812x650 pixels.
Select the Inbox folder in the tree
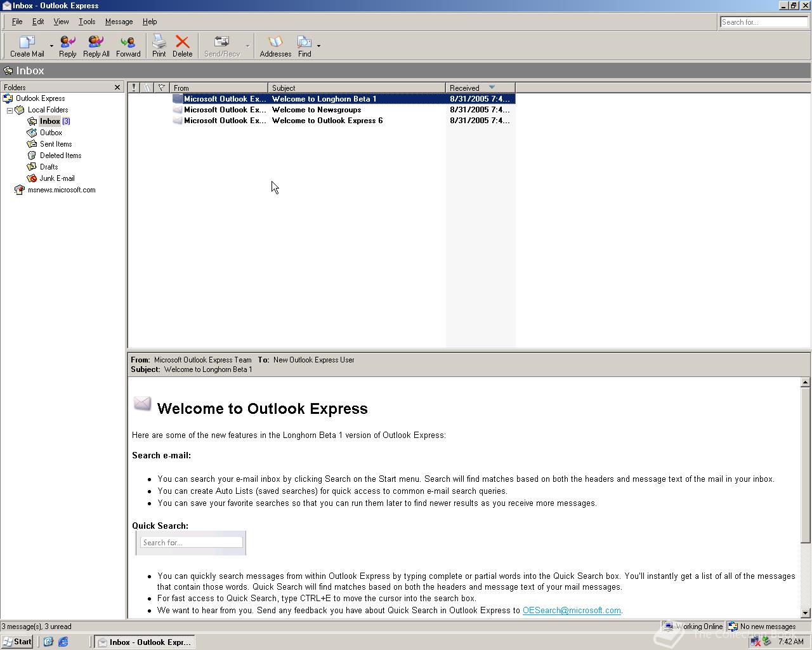click(49, 121)
